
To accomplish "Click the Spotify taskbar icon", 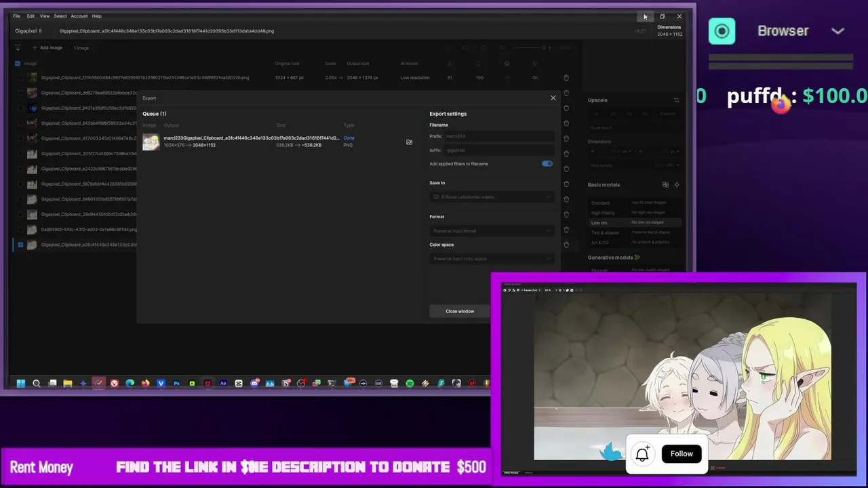I will pyautogui.click(x=410, y=384).
